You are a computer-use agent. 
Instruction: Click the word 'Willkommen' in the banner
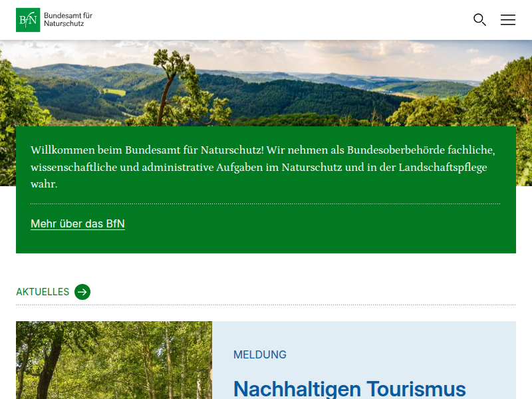(x=63, y=150)
